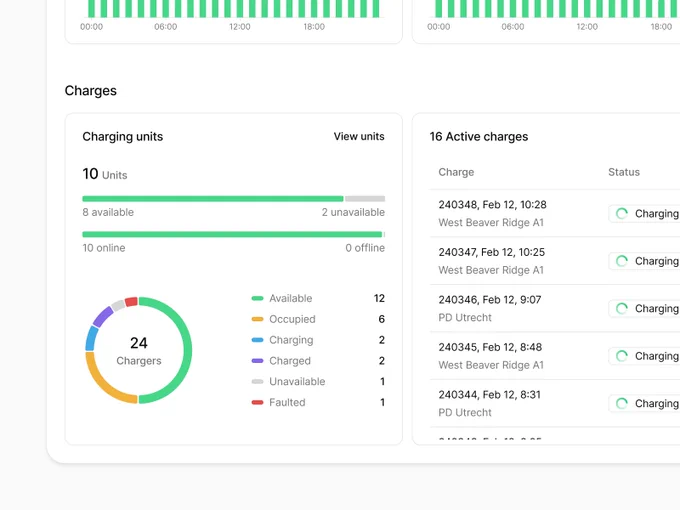The width and height of the screenshot is (680, 510).
Task: Click the '06:00' axis label on right chart
Action: [513, 27]
